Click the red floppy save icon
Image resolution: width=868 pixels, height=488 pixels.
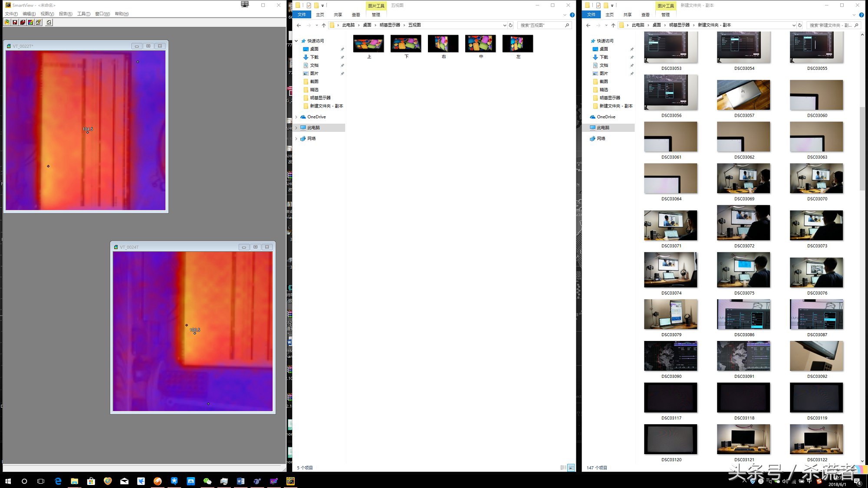15,22
